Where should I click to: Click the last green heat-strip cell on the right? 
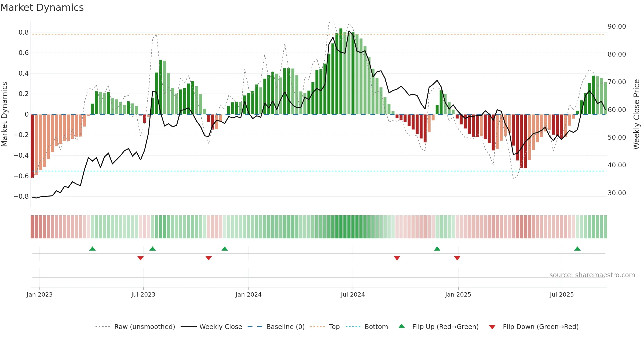605,227
